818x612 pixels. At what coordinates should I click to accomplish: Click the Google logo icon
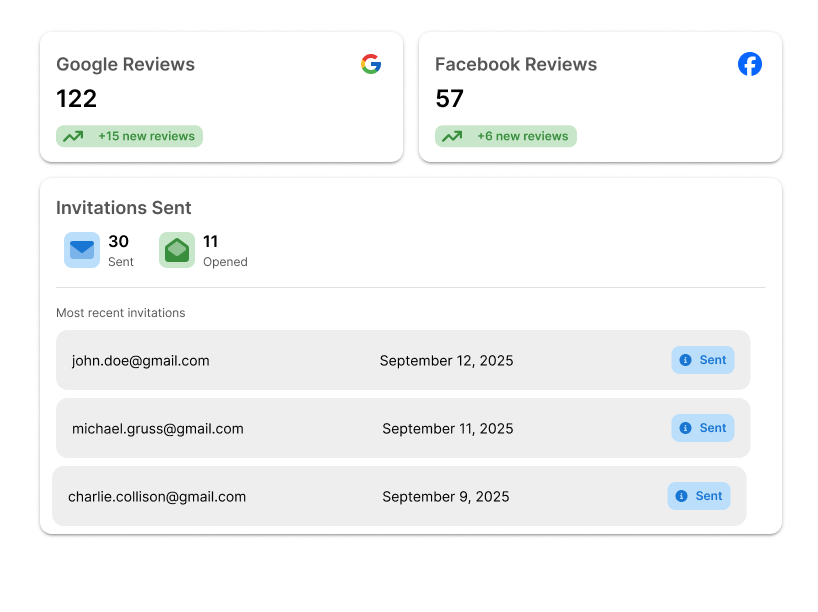(x=371, y=63)
